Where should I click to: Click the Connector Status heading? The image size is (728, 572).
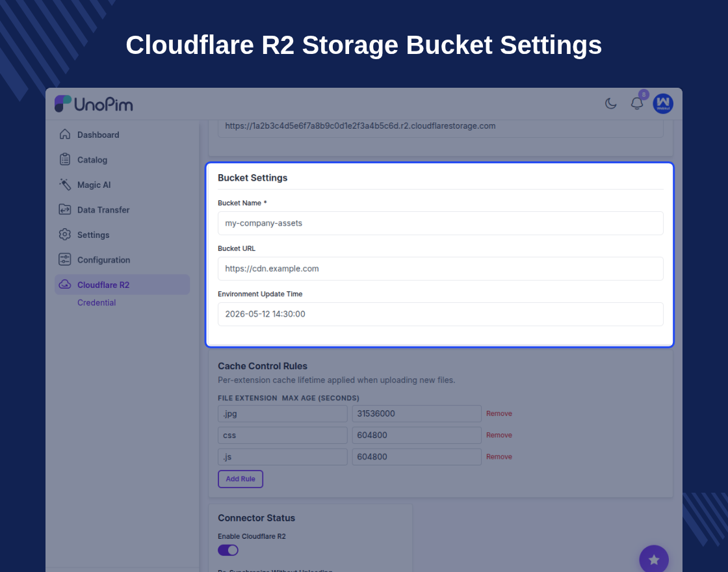(x=256, y=518)
